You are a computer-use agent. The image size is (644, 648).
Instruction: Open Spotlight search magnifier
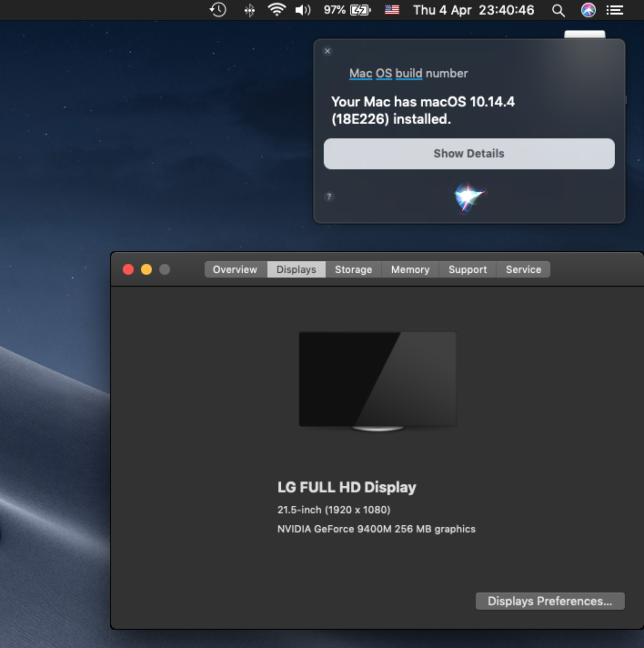[558, 10]
